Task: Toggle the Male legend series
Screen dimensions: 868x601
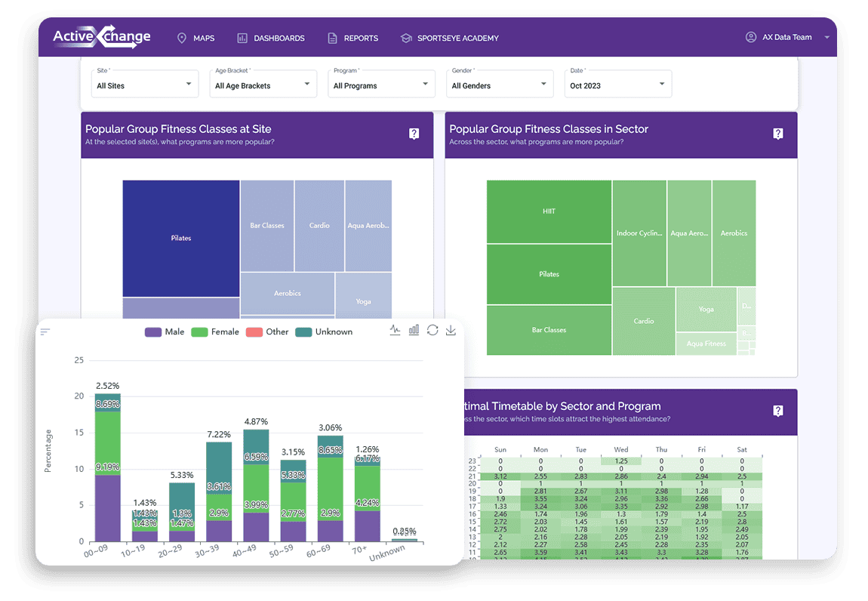Action: pyautogui.click(x=165, y=331)
